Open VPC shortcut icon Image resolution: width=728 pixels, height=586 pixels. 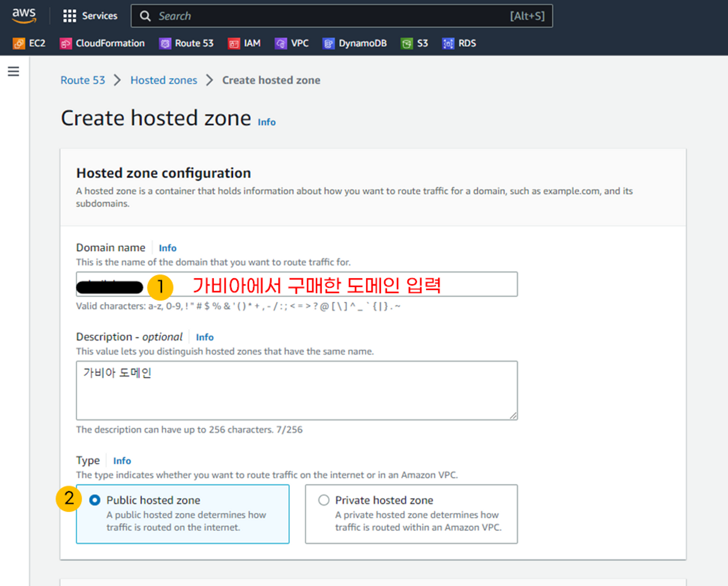281,44
